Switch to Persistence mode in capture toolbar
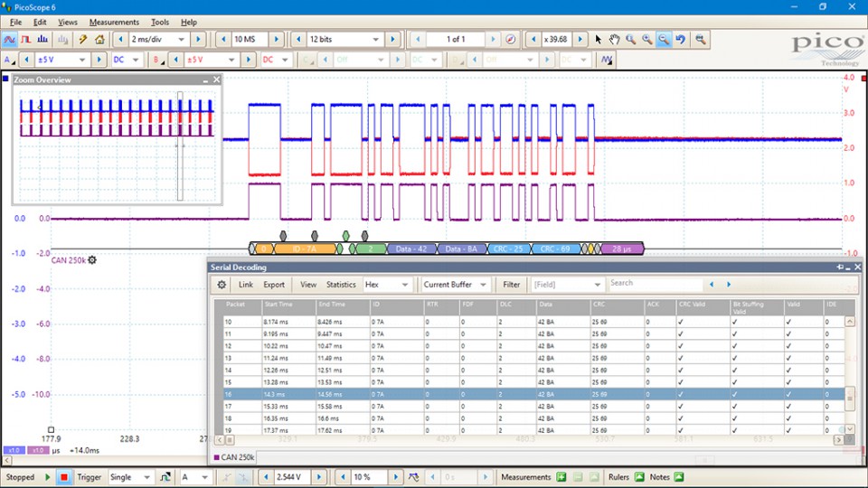 pyautogui.click(x=26, y=40)
